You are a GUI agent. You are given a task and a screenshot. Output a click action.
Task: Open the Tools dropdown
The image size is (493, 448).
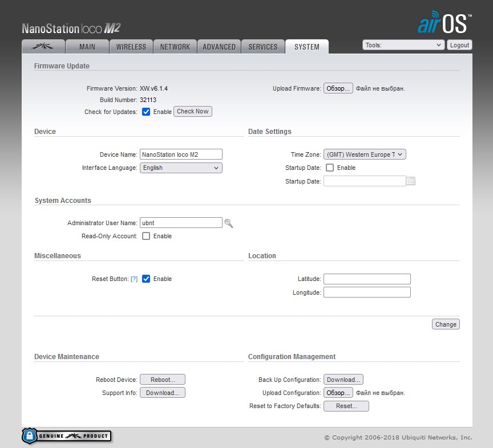[403, 45]
